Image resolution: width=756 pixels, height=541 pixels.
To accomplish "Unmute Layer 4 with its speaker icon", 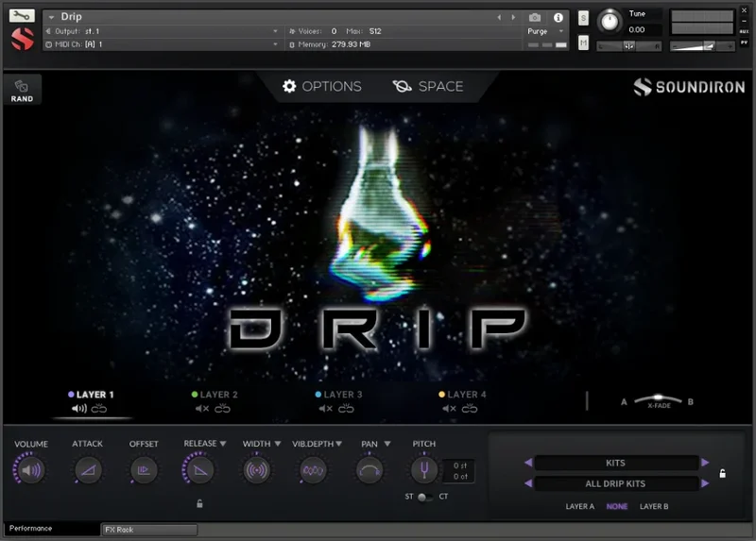I will (x=449, y=409).
